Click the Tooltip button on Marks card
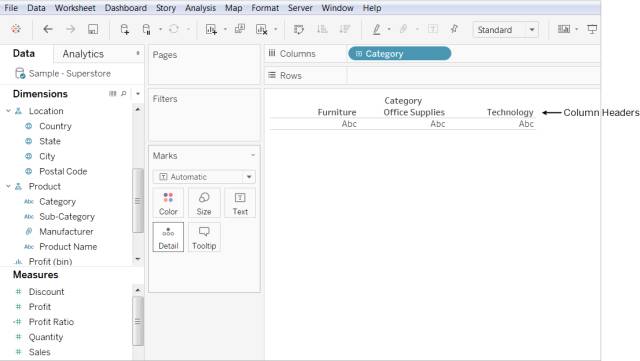 (x=204, y=237)
